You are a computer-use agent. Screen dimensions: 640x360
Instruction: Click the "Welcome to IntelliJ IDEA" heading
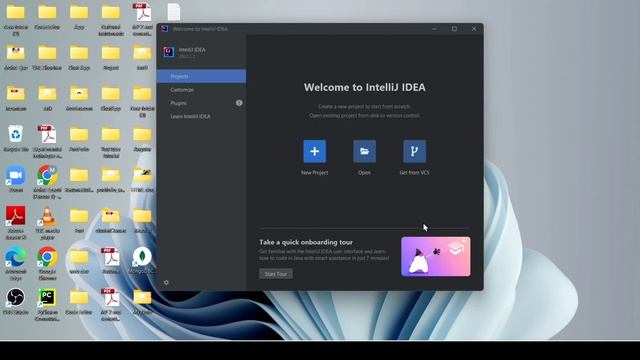click(x=364, y=87)
